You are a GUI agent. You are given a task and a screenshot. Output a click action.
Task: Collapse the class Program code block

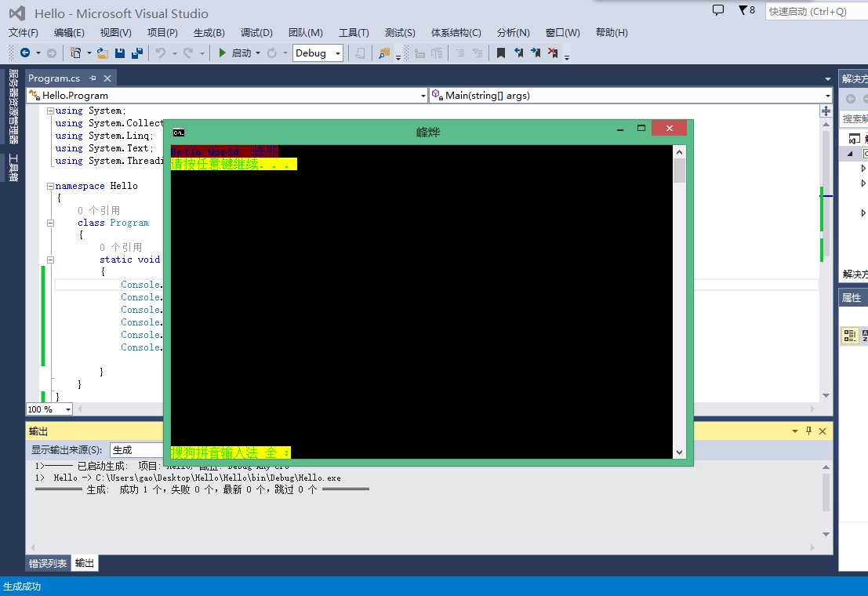point(50,223)
